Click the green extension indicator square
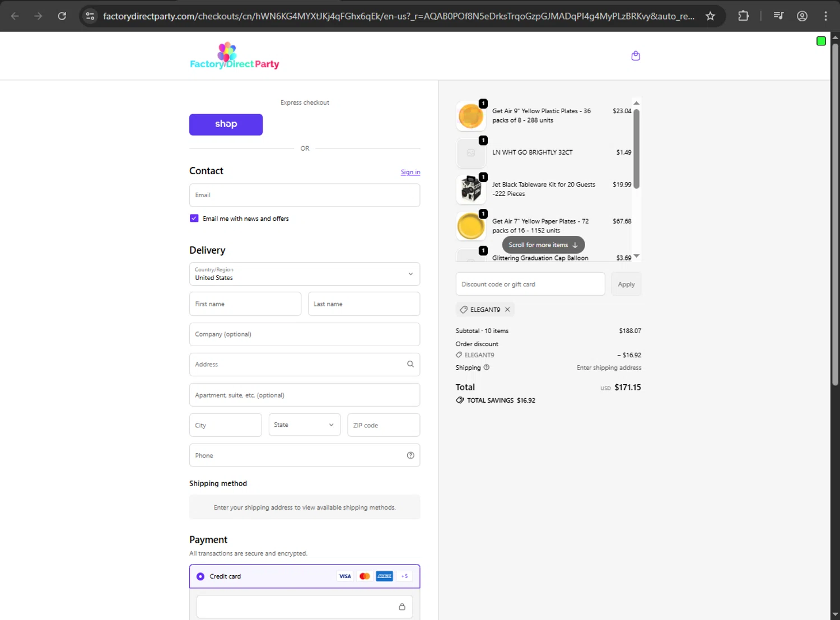This screenshot has width=840, height=620. click(x=821, y=41)
